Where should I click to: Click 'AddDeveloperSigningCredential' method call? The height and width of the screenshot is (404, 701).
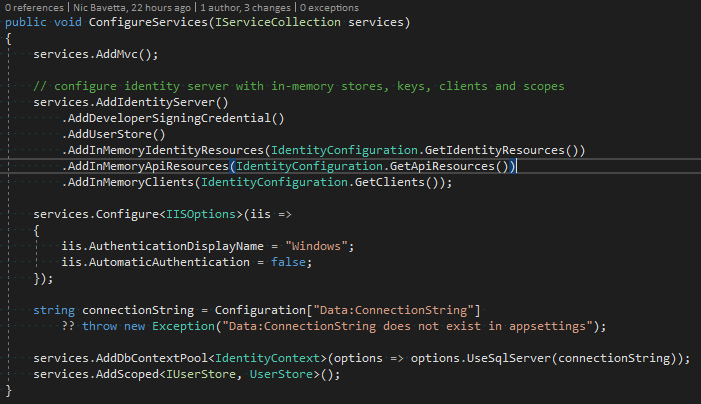pyautogui.click(x=169, y=118)
